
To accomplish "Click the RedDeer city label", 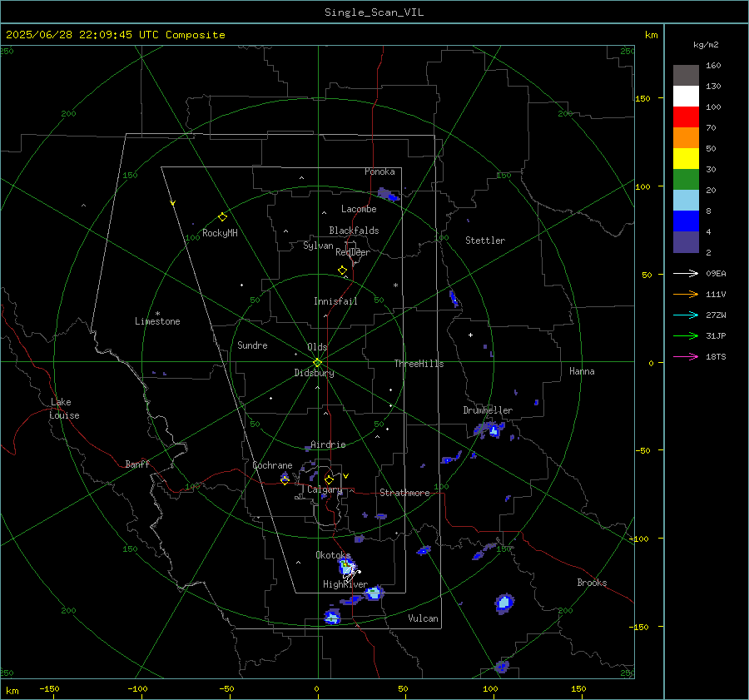I will pyautogui.click(x=353, y=252).
